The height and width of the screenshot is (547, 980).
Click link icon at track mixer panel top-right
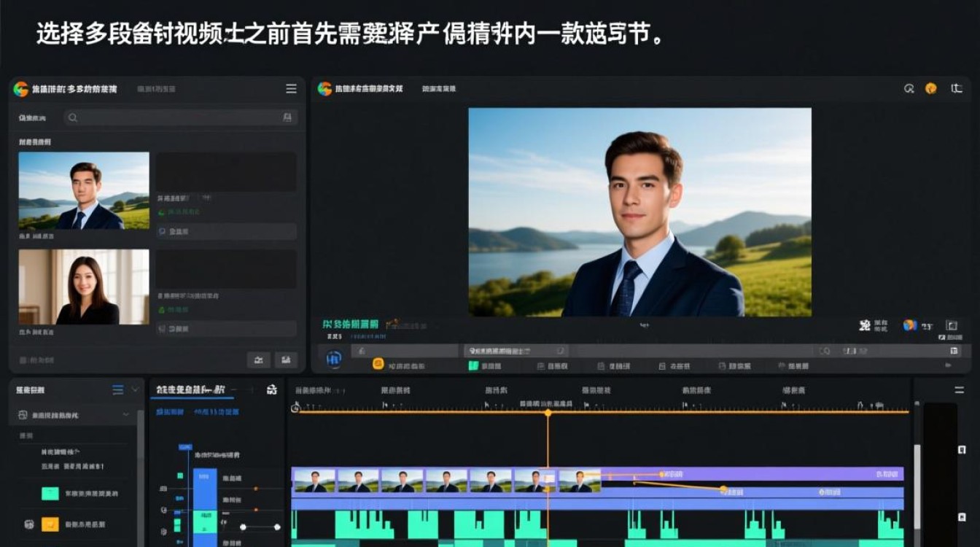(x=272, y=390)
